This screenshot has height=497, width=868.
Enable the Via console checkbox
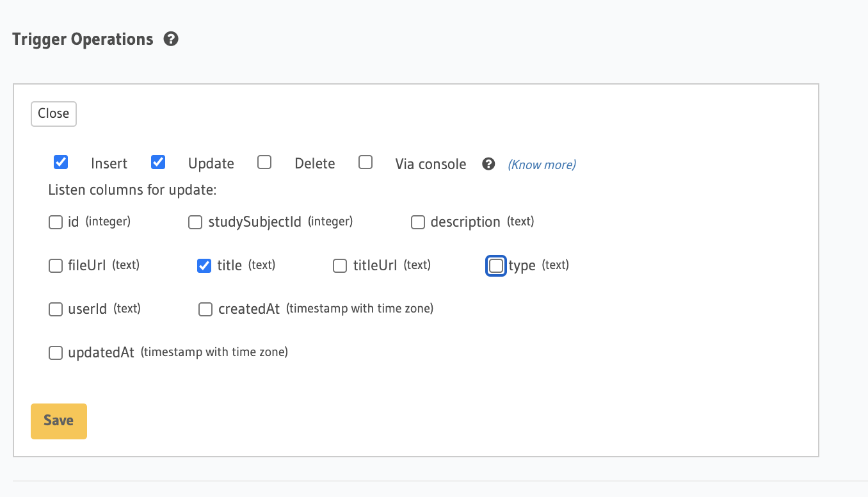pyautogui.click(x=366, y=162)
